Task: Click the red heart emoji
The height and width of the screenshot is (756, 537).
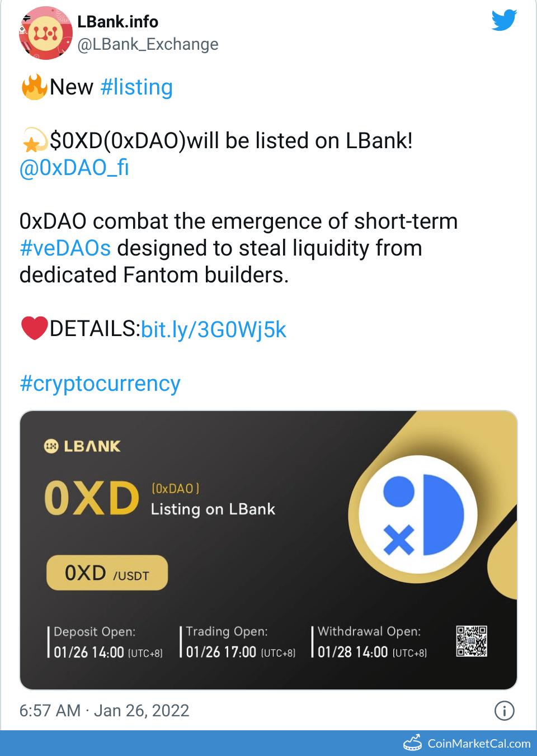Action: [34, 328]
